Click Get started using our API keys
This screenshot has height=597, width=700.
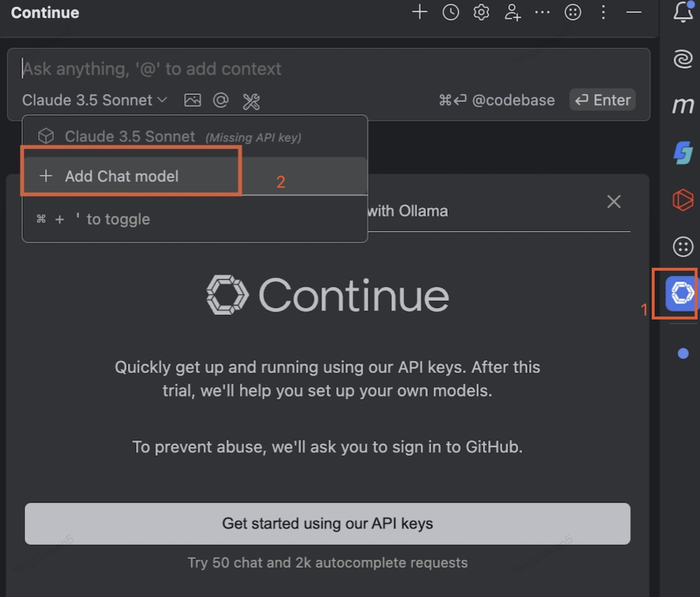(327, 523)
